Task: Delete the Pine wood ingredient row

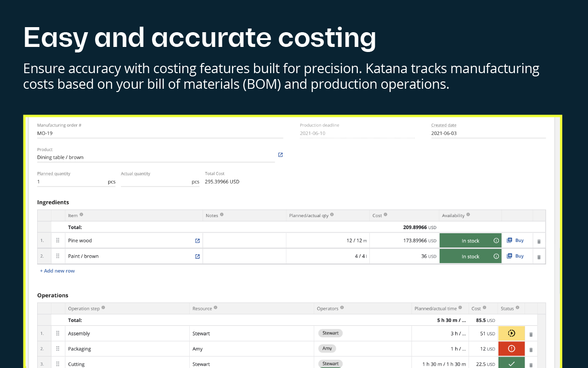Action: pos(538,240)
